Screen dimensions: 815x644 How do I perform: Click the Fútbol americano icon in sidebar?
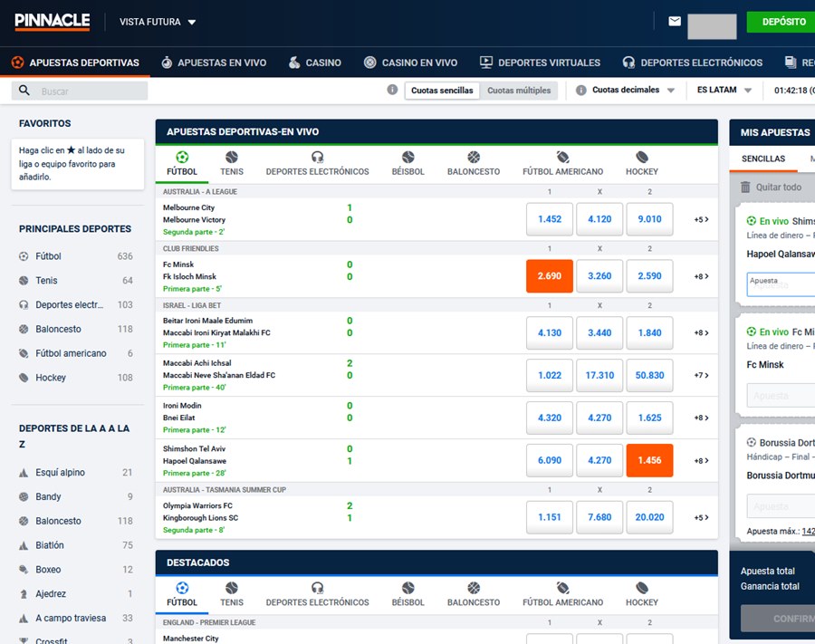point(24,353)
